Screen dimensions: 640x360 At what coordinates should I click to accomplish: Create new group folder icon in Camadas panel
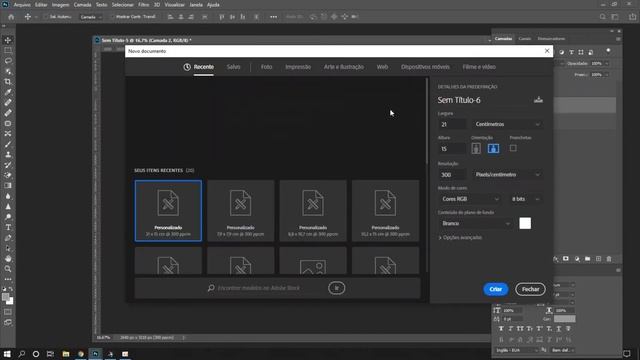(587, 259)
